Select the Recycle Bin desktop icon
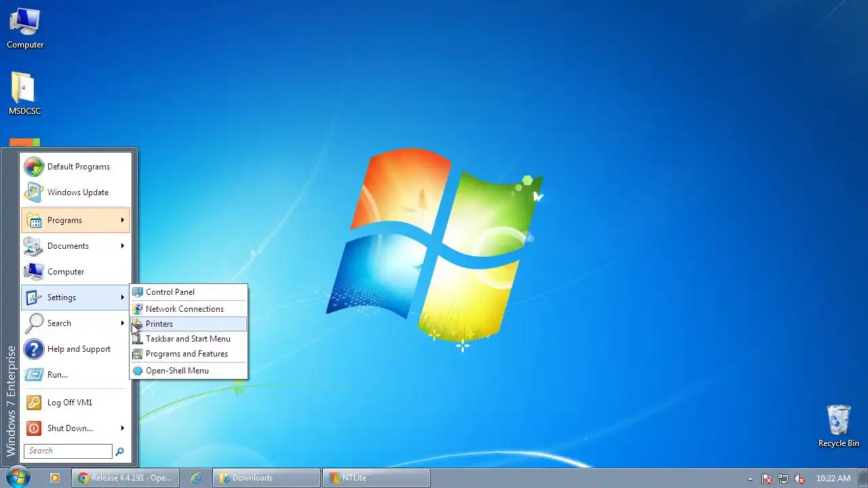The image size is (868, 488). 839,426
